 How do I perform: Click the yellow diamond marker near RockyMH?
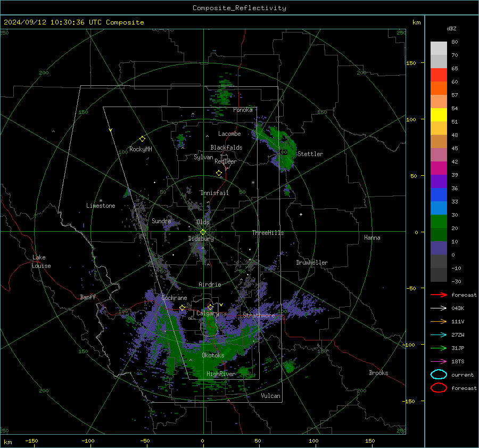pos(142,139)
